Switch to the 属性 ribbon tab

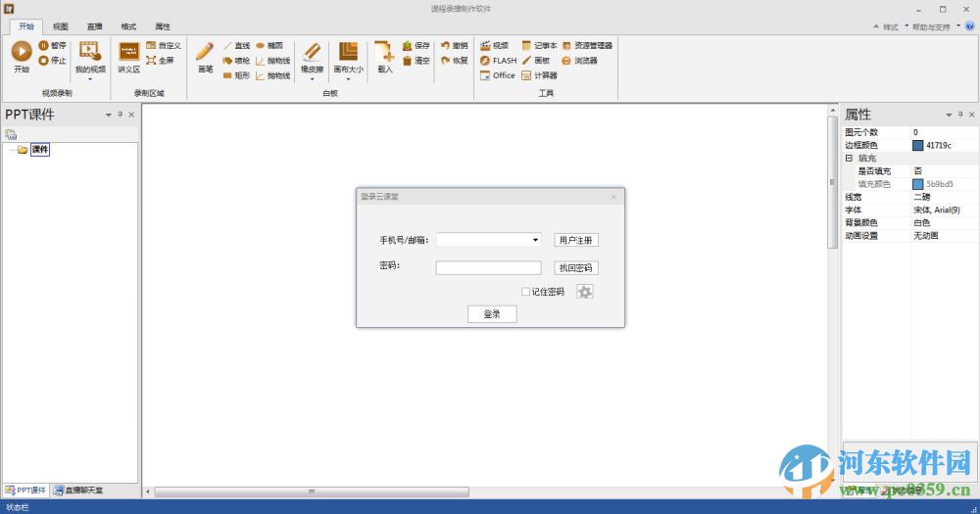163,26
